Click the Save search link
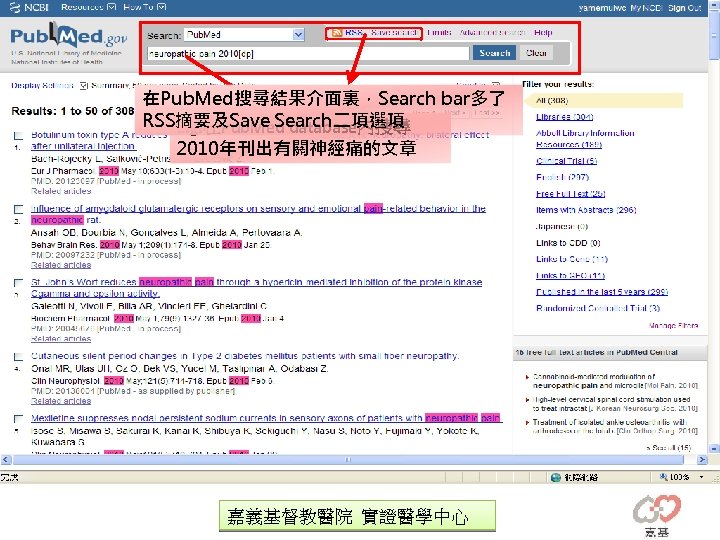The image size is (720, 540). [x=394, y=33]
